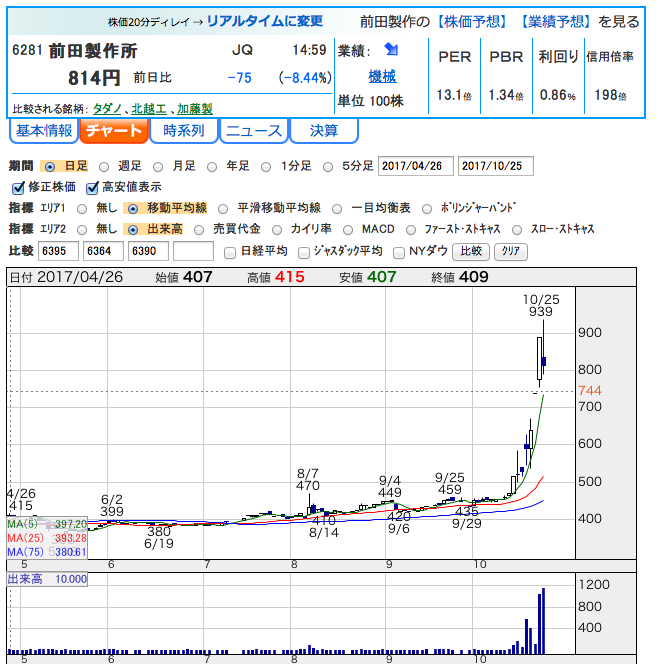The image size is (658, 664).
Task: Select the 一目均衡表 indicator option
Action: pyautogui.click(x=337, y=209)
